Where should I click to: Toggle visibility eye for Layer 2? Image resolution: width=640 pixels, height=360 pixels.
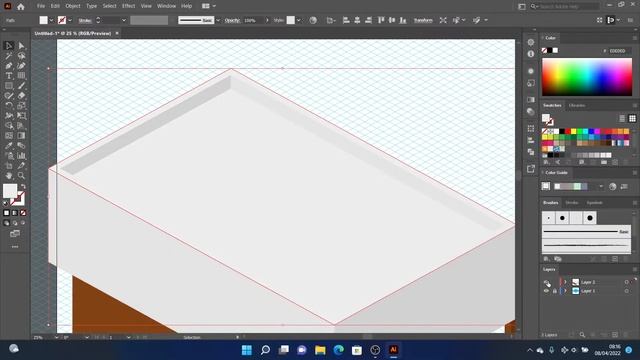pyautogui.click(x=547, y=282)
